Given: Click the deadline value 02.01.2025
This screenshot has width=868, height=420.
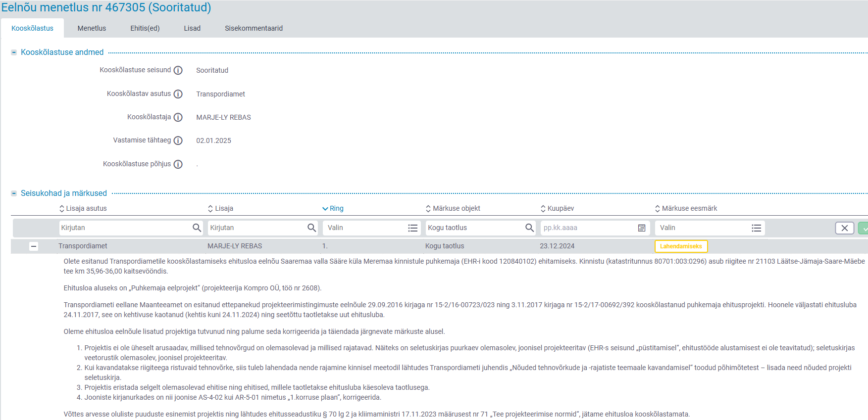Looking at the screenshot, I should tap(213, 140).
